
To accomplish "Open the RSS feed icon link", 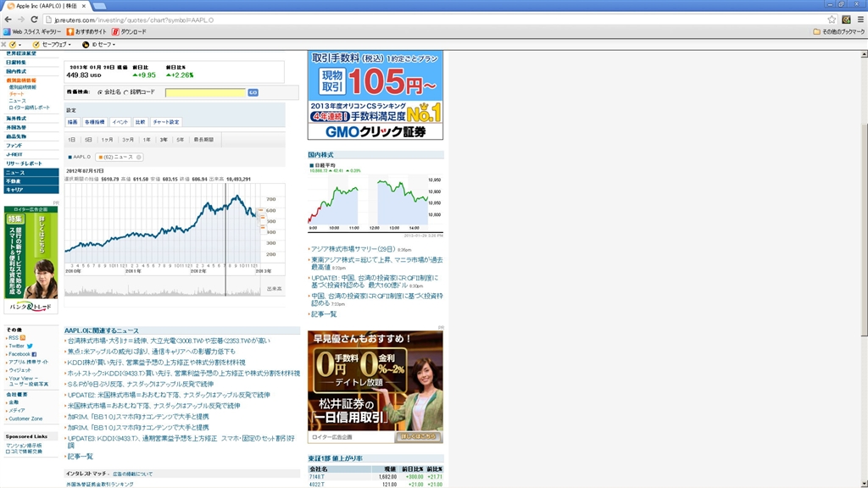I will pyautogui.click(x=23, y=337).
